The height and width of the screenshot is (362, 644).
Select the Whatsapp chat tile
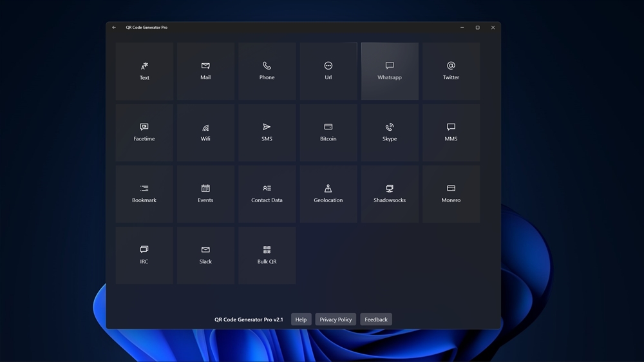point(390,71)
